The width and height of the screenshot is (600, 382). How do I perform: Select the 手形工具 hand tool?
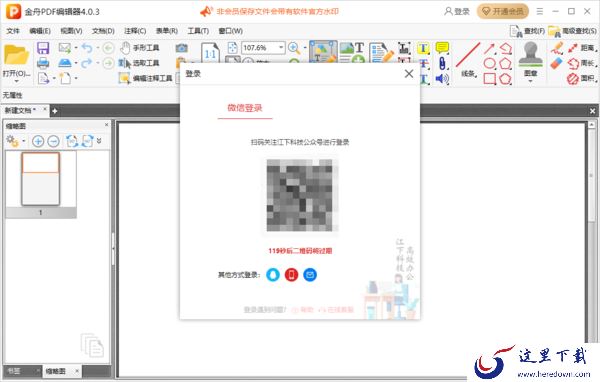pos(139,48)
